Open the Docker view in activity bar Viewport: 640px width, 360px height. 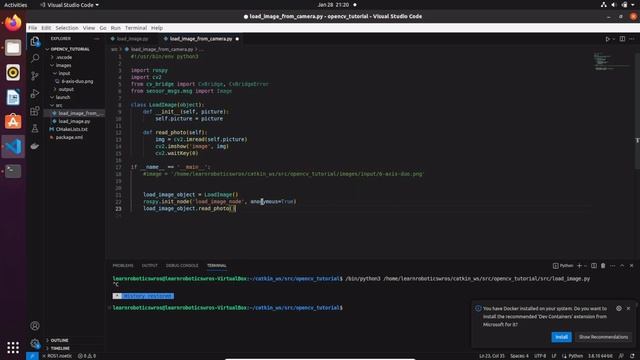pyautogui.click(x=35, y=146)
